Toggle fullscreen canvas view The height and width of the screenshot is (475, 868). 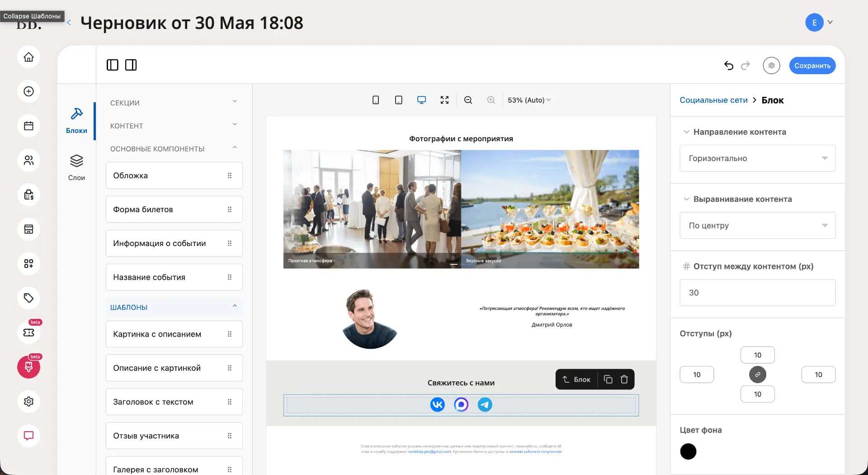[x=445, y=100]
